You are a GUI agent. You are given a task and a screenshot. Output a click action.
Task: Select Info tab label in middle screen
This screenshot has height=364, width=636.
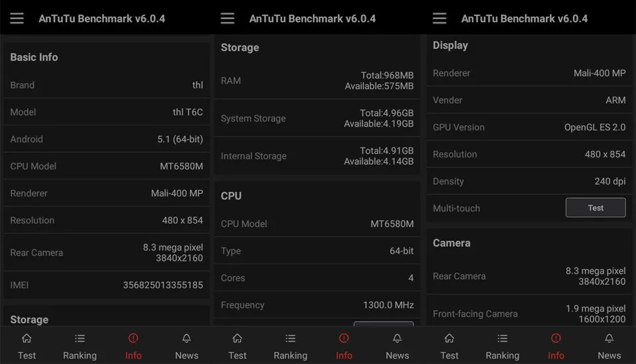pos(344,355)
